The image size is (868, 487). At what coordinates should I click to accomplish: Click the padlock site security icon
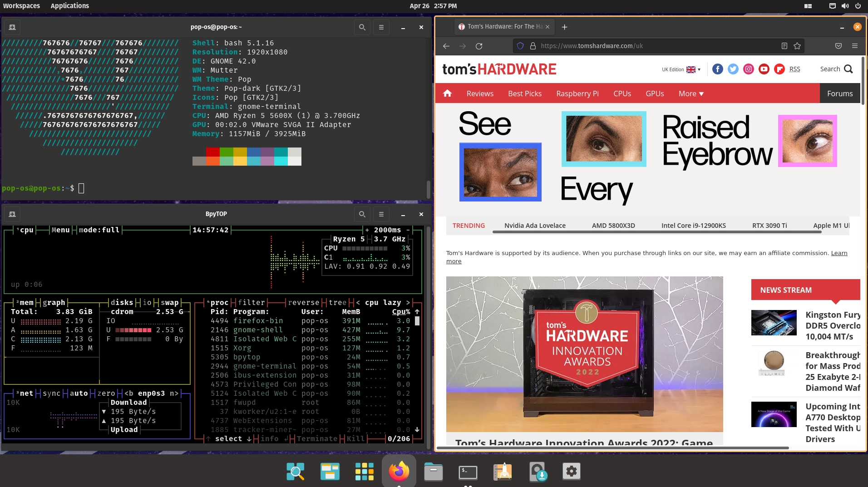click(x=533, y=46)
